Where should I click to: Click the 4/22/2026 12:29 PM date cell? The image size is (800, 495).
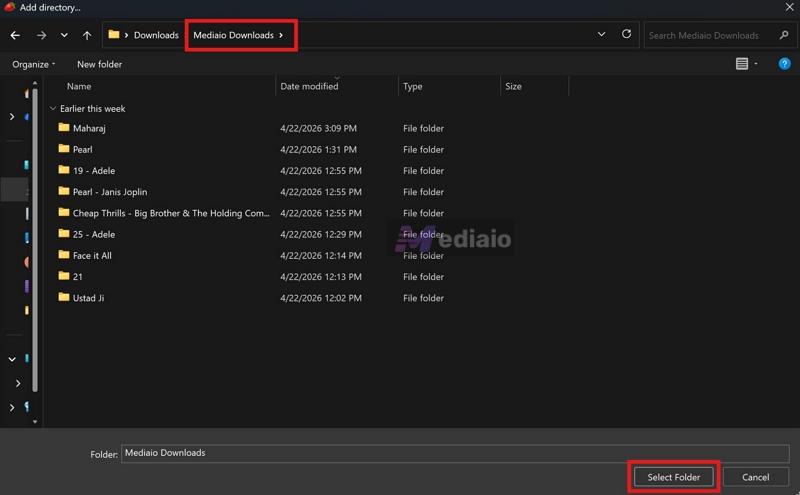[x=321, y=234]
